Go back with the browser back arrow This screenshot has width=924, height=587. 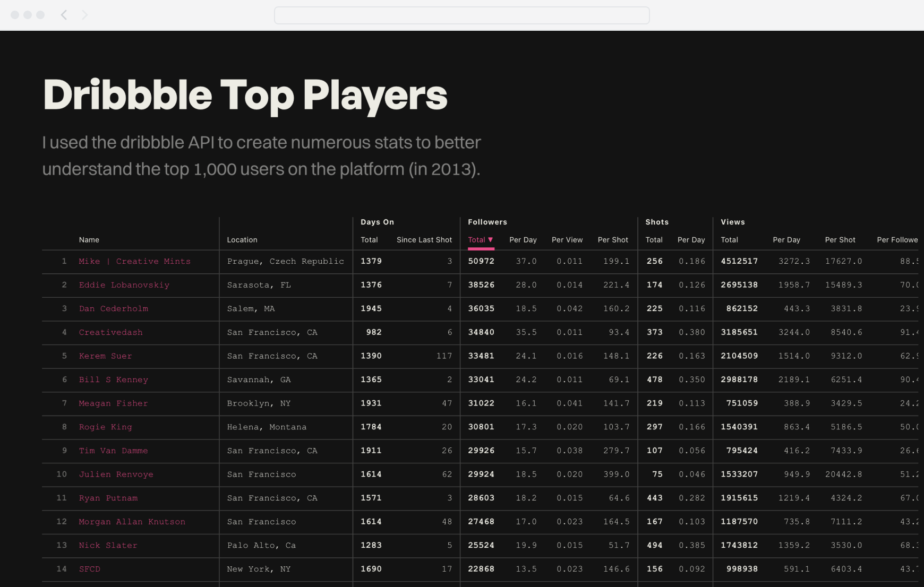click(x=64, y=15)
